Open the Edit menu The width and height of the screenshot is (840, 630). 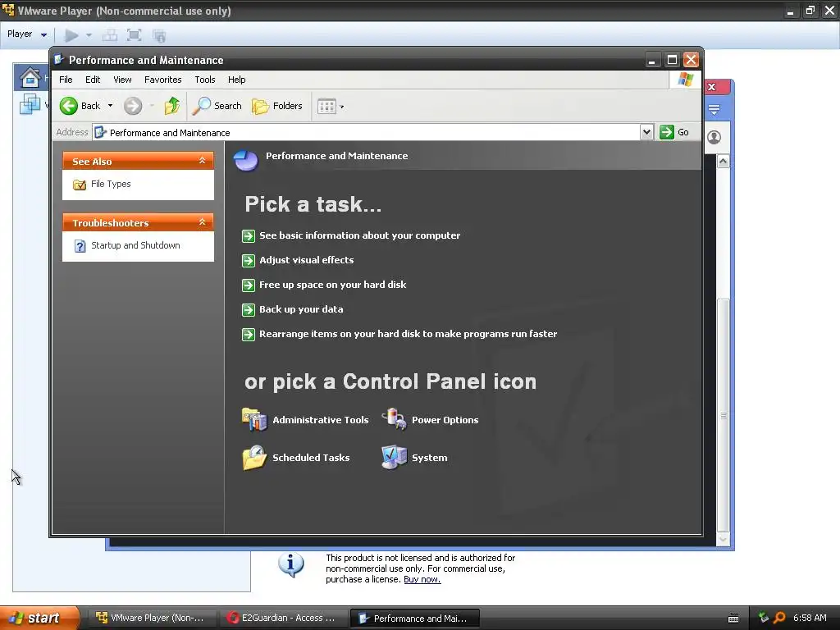click(x=93, y=80)
